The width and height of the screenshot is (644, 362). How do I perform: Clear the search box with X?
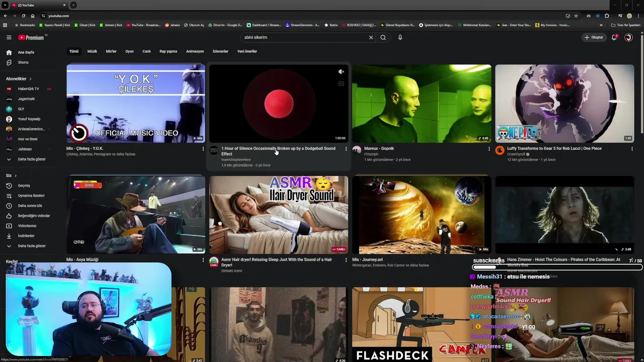(371, 37)
